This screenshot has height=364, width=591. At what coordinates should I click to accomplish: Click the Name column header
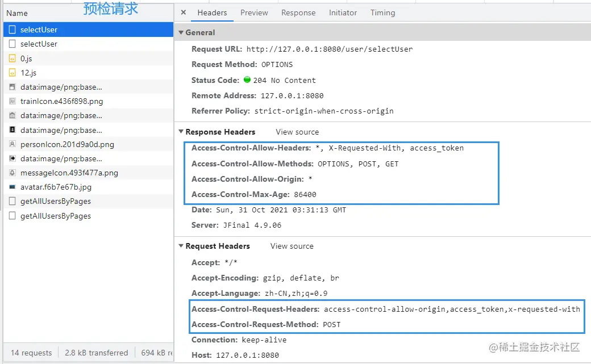(17, 13)
